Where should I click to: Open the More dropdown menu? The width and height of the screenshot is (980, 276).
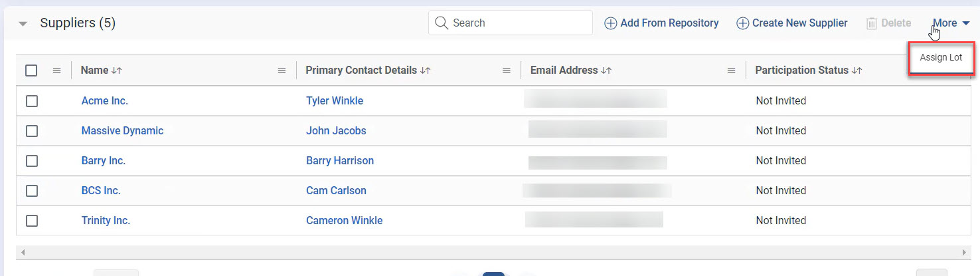pos(951,23)
